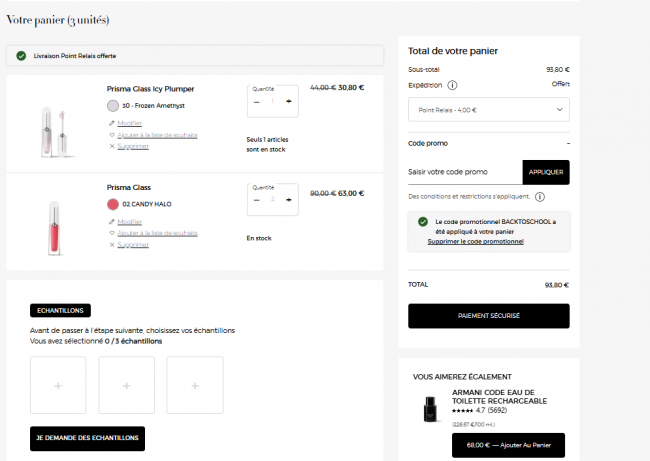Click the TOTAL amount 93,80 €

557,285
